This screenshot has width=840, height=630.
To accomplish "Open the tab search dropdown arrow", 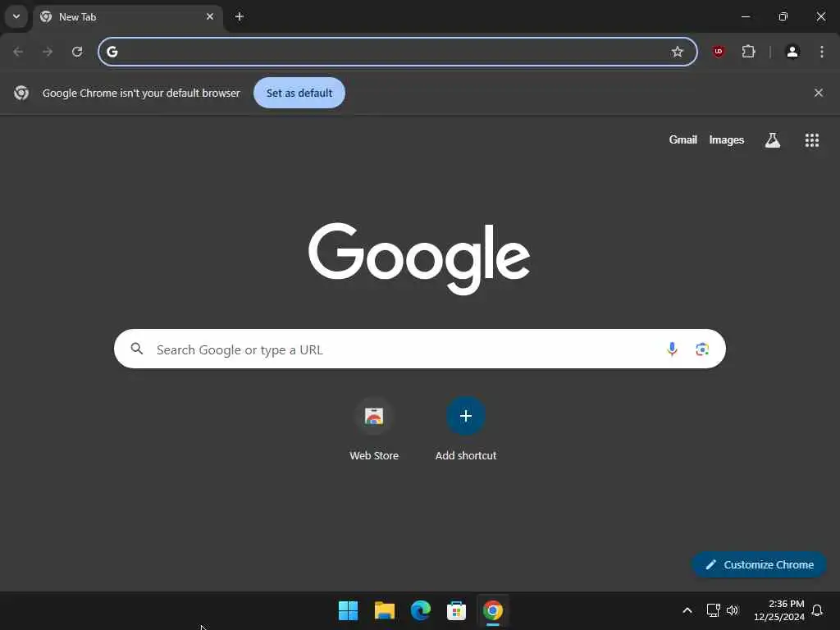I will (16, 16).
